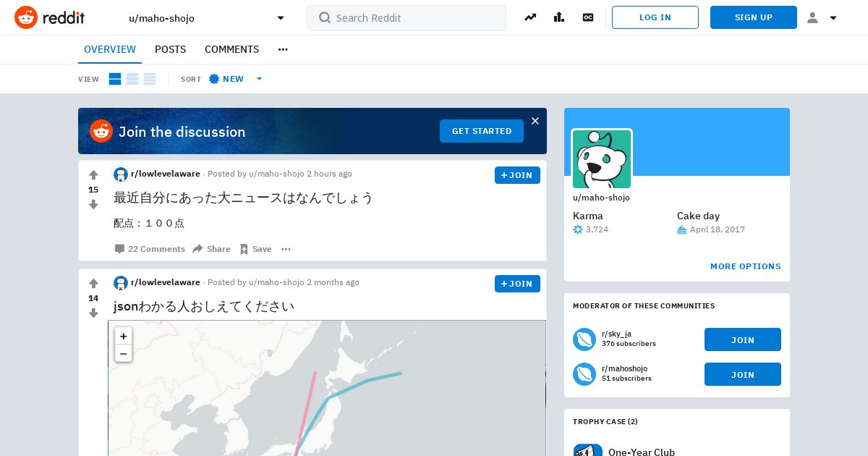
Task: Upvote the 最近自分にあった大ニュース post
Action: coord(93,174)
